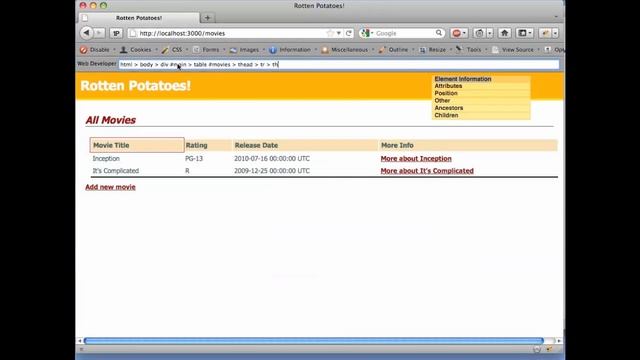Select the Rotten Potatoes! browser tab
The width and height of the screenshot is (640, 360).
coord(139,18)
